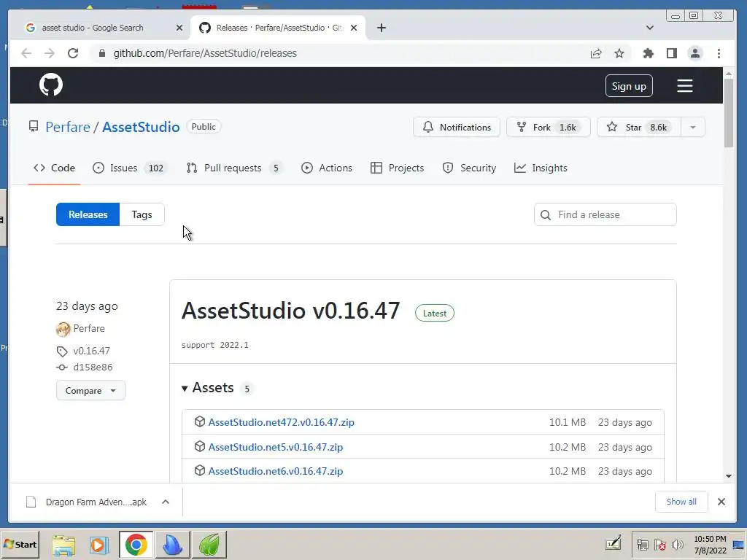The image size is (747, 560).
Task: Open the GitHub hamburger menu
Action: pyautogui.click(x=684, y=86)
